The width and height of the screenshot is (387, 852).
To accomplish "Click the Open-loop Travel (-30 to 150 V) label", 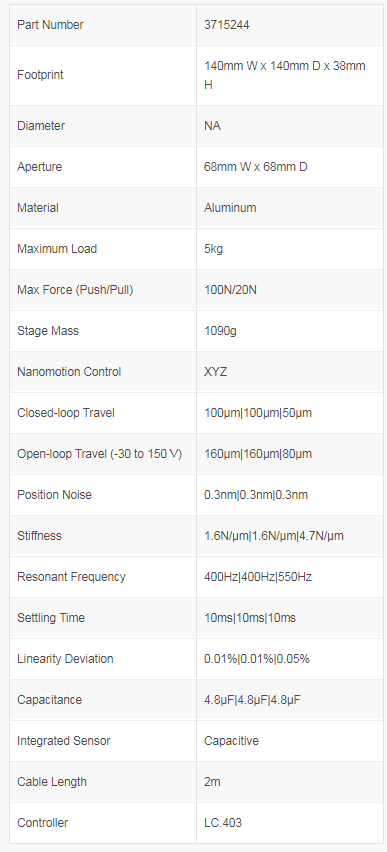I will [x=99, y=454].
